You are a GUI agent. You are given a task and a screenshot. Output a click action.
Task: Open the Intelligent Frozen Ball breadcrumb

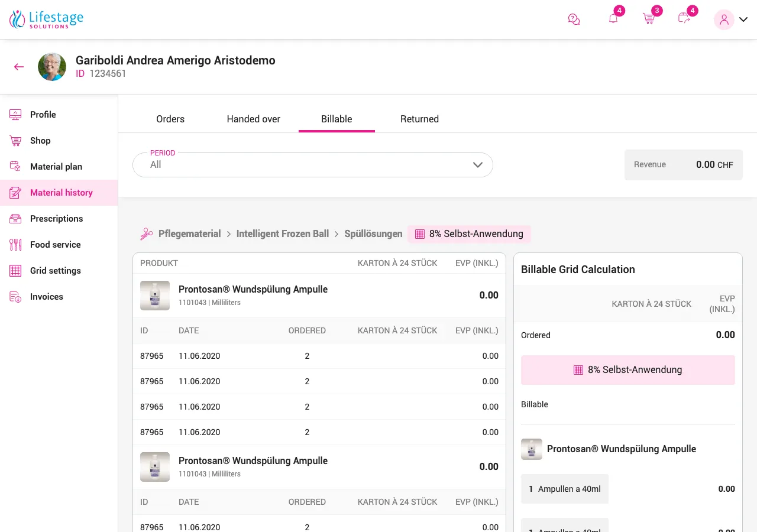[x=283, y=234]
